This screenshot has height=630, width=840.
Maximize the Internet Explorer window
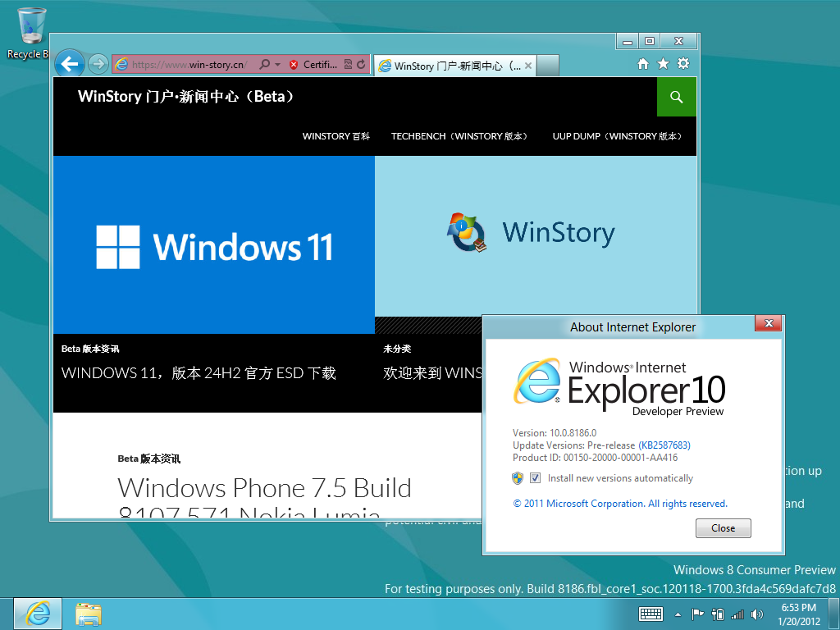pos(650,41)
